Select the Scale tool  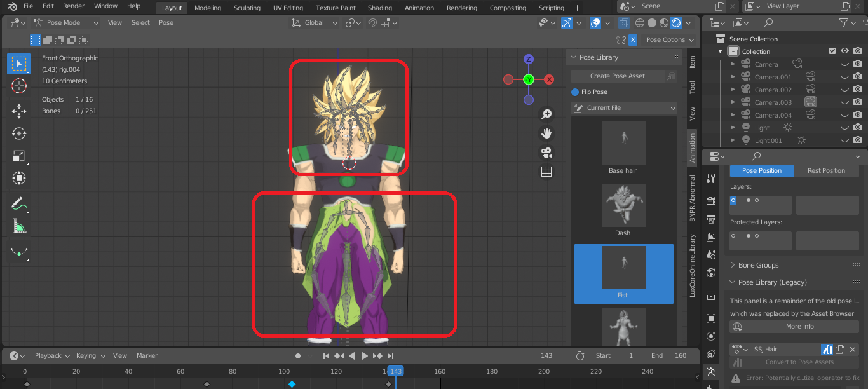click(19, 156)
